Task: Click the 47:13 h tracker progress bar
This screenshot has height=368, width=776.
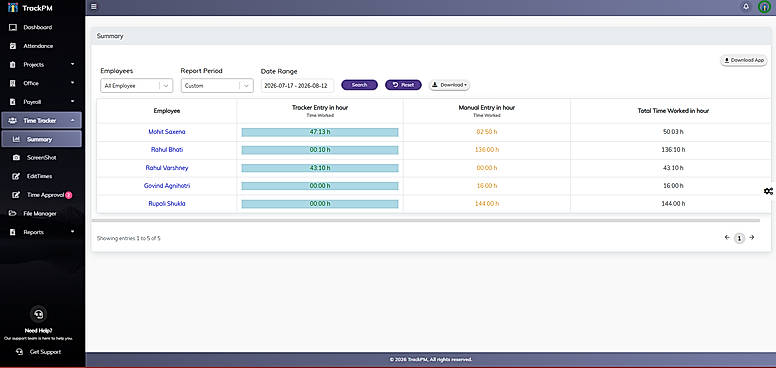Action: coord(320,132)
